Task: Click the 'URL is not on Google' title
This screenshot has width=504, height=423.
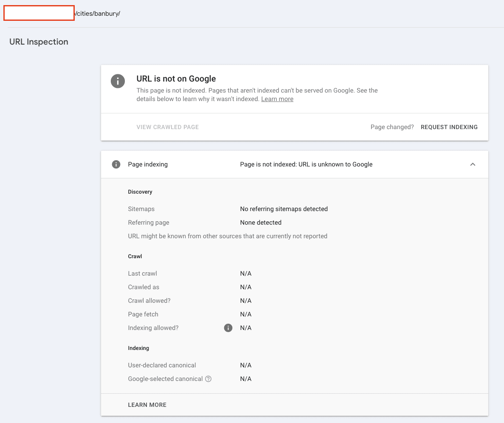Action: pos(176,79)
